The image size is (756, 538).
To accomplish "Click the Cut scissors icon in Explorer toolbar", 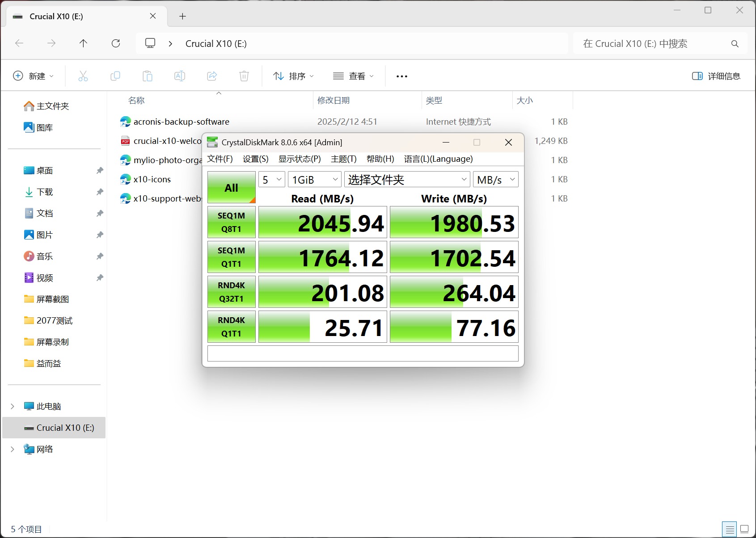I will point(83,76).
